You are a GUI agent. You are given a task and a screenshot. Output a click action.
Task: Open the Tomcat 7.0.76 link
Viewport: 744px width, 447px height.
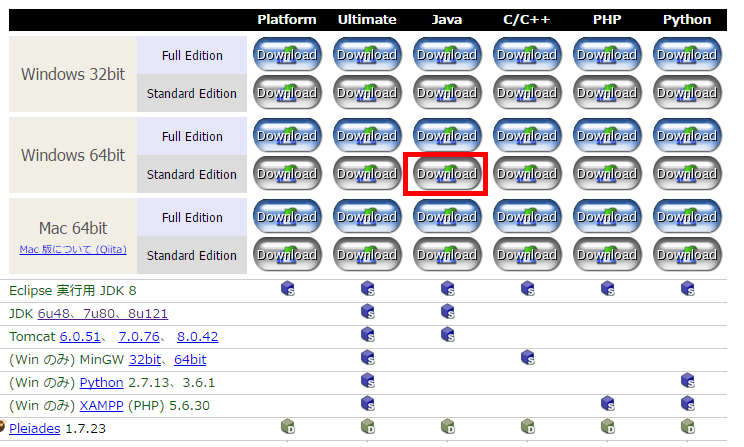(138, 336)
